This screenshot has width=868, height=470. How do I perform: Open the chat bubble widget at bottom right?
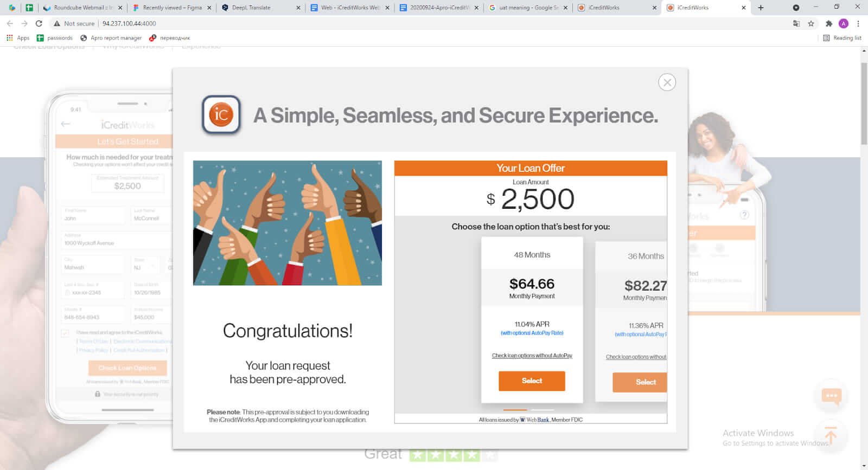(x=831, y=396)
